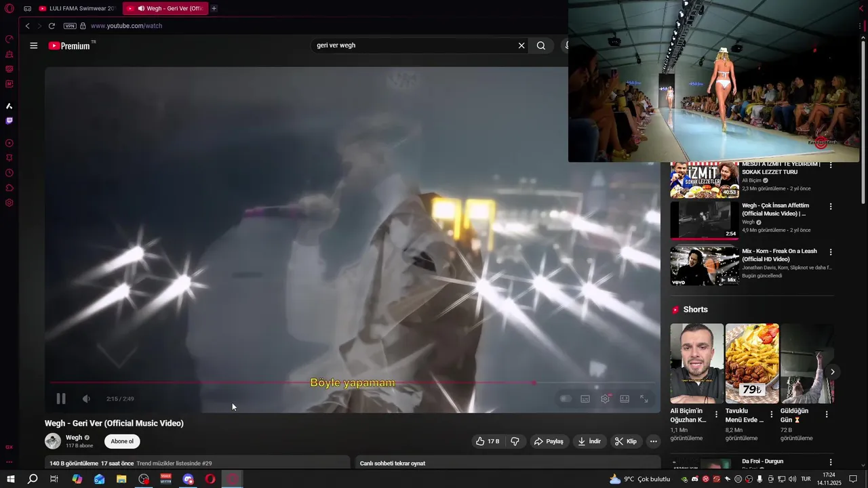Image resolution: width=868 pixels, height=488 pixels.
Task: Mute the video with speaker icon
Action: (86, 399)
